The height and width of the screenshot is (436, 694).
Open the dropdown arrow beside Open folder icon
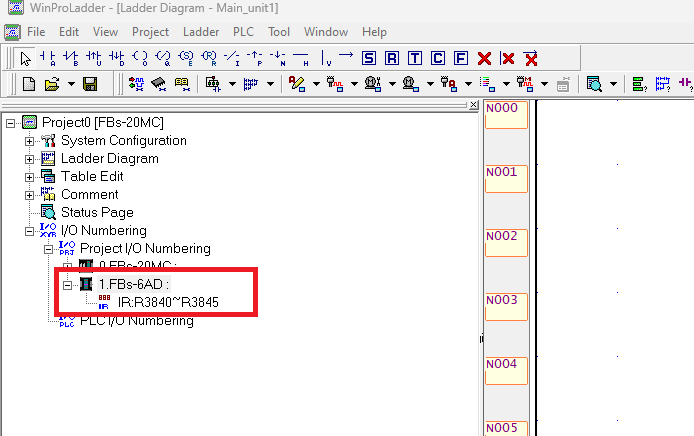click(70, 84)
